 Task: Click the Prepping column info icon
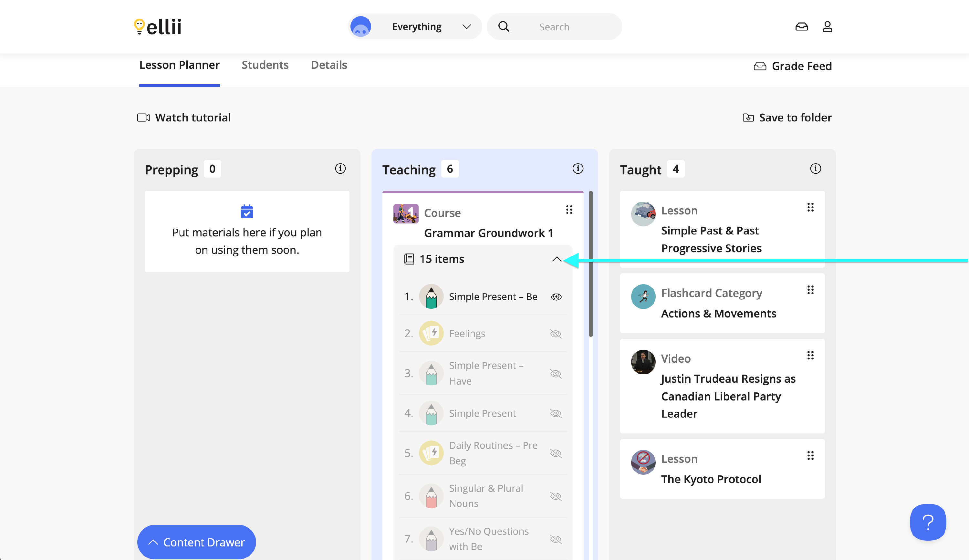coord(340,169)
